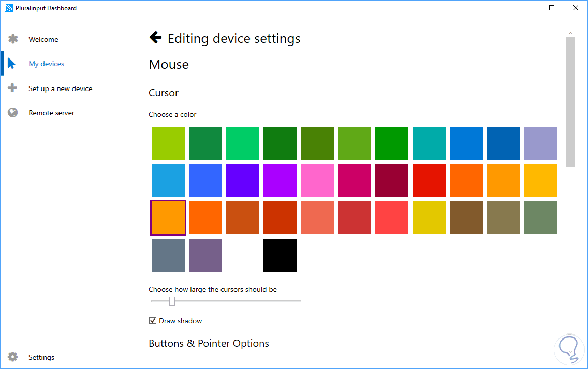Viewport: 588px width, 369px height.
Task: Click the back arrow beside Editing device settings
Action: click(x=155, y=37)
